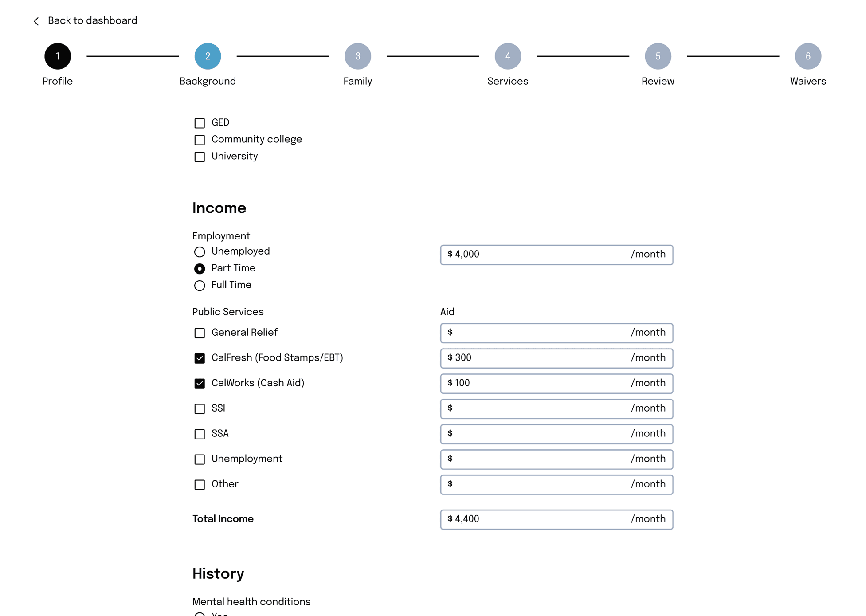Click Back to dashboard link
The image size is (866, 616).
point(92,21)
